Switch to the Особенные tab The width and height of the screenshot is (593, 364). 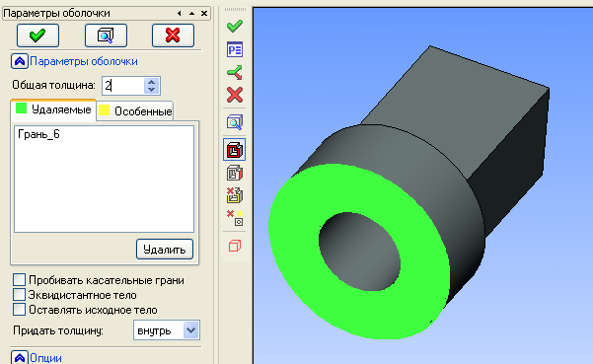pos(135,111)
